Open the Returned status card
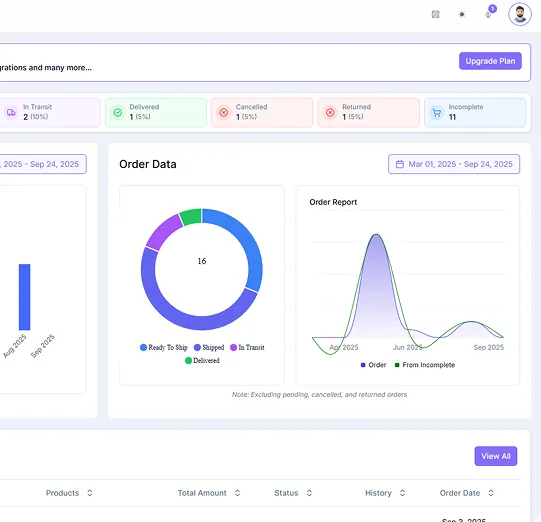This screenshot has height=522, width=541. [368, 112]
